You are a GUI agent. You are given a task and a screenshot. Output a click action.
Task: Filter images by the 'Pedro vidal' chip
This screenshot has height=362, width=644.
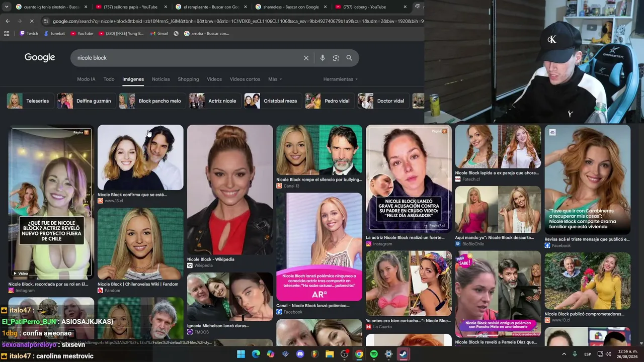click(x=329, y=101)
